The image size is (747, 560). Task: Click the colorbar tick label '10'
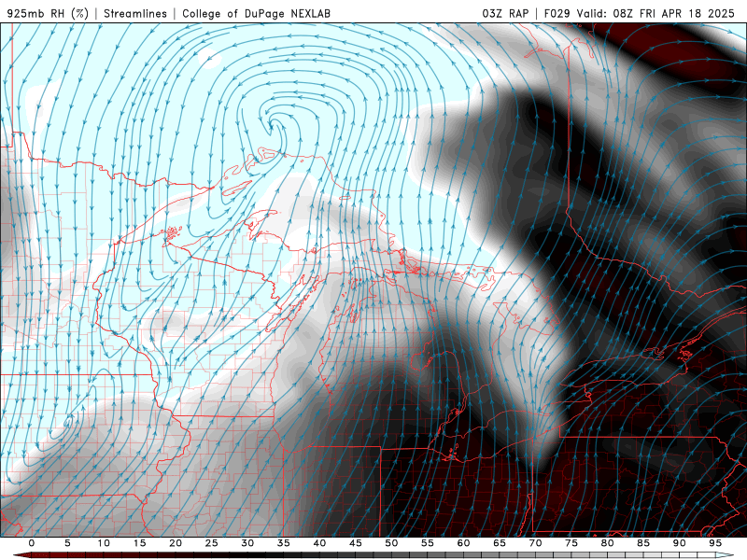point(104,543)
